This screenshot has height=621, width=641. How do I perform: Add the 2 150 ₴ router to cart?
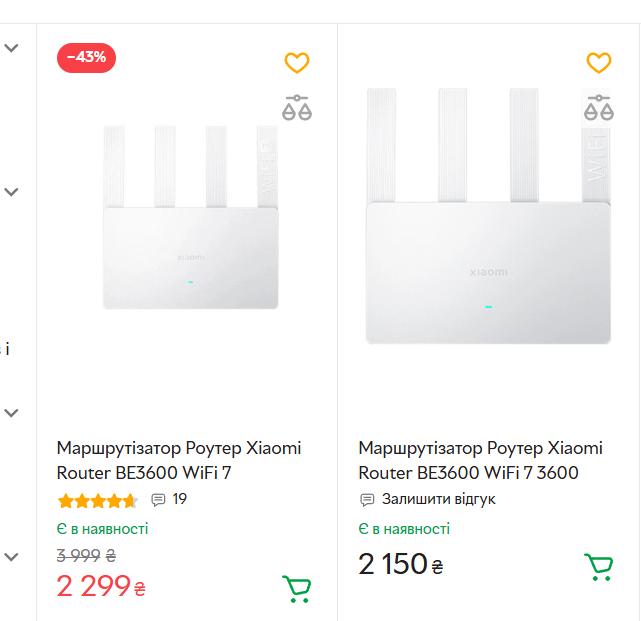pyautogui.click(x=598, y=567)
